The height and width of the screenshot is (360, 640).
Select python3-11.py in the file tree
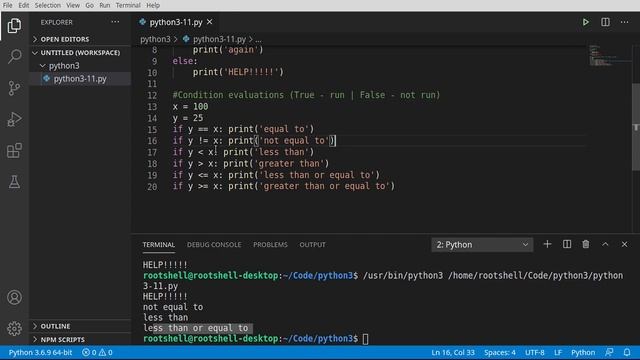pyautogui.click(x=80, y=78)
